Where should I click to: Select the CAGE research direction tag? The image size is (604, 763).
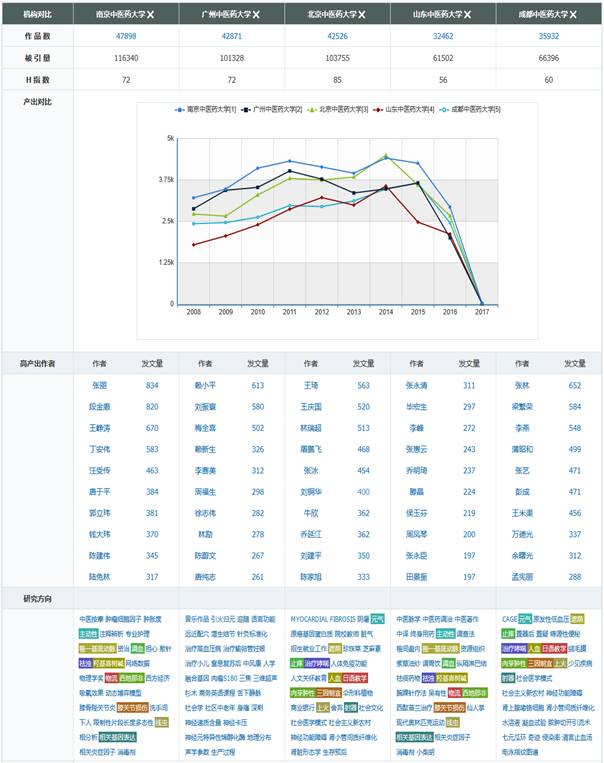509,619
